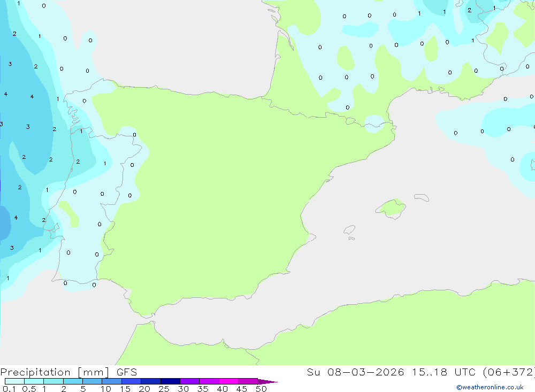Pick the 35–40 mm purple legend box
The width and height of the screenshot is (535, 392).
point(209,381)
